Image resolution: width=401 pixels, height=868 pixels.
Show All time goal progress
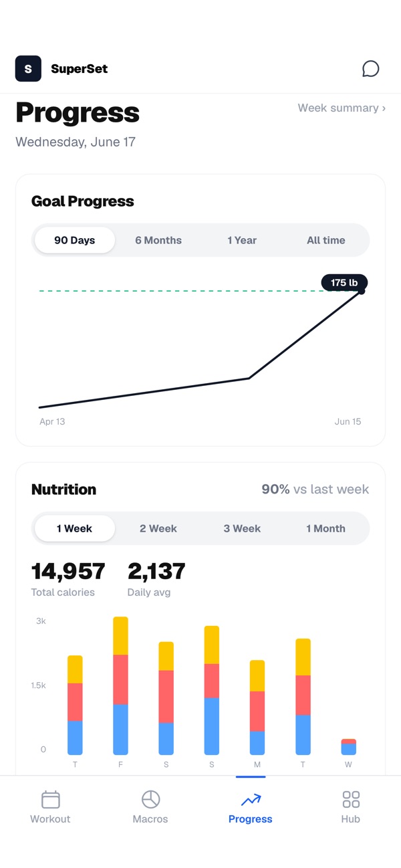click(326, 240)
